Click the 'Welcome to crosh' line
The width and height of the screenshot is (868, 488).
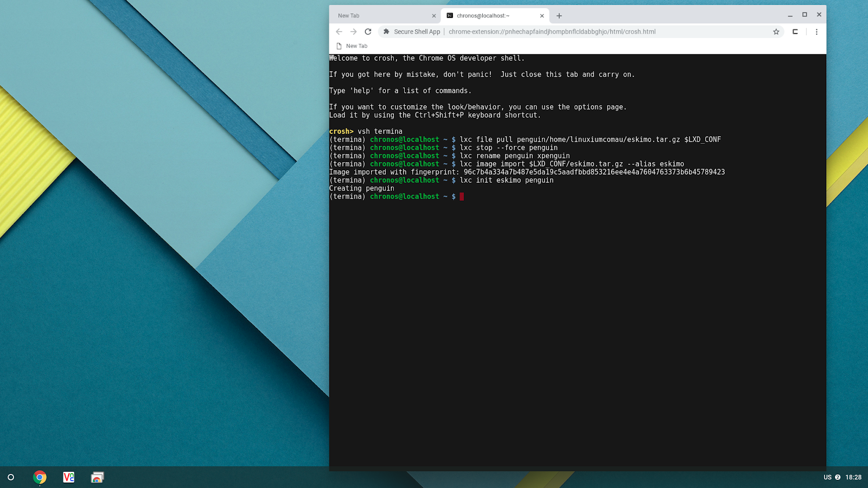[427, 58]
